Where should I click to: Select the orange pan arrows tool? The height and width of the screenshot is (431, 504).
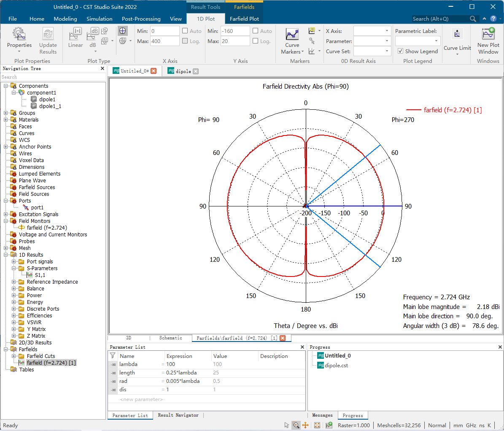tap(305, 425)
